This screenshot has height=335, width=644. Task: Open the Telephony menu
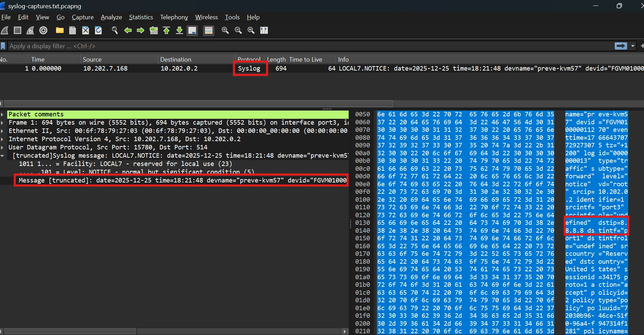click(174, 17)
